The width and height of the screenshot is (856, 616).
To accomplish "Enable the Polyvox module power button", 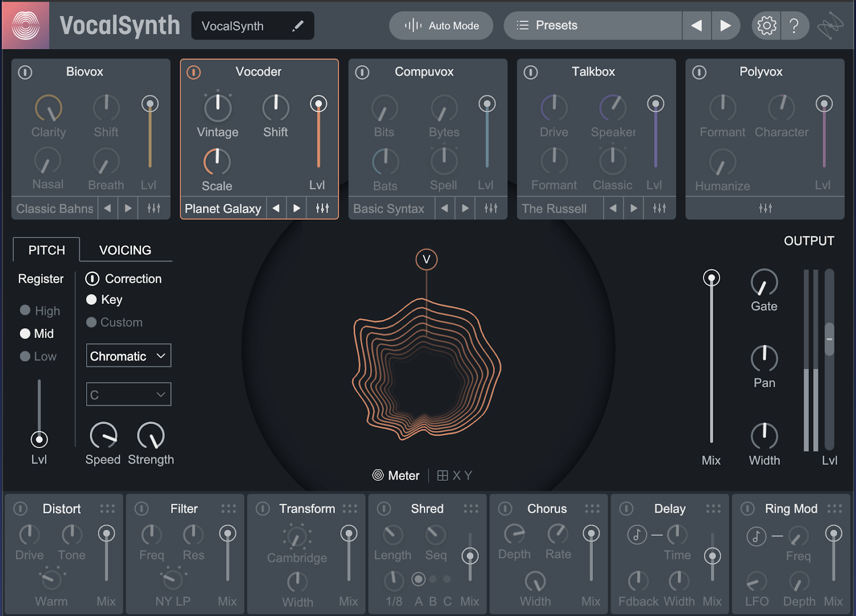I will (x=699, y=72).
